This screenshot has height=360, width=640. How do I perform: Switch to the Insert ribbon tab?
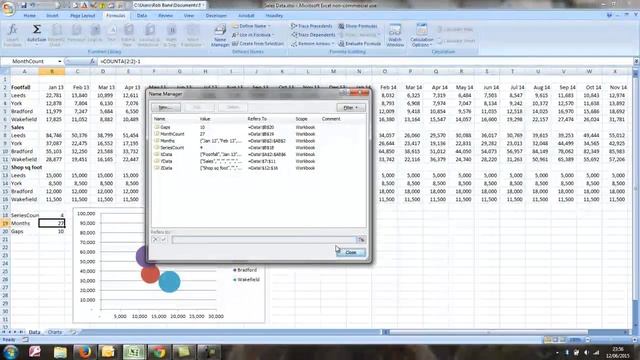52,16
